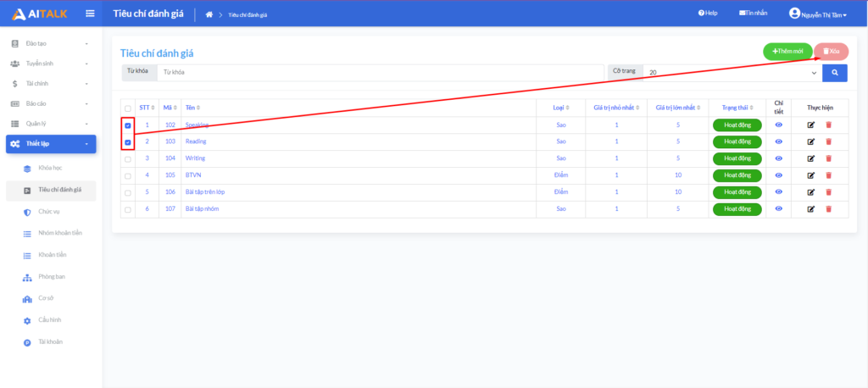This screenshot has width=868, height=388.
Task: Click the hamburger menu icon in header
Action: [91, 13]
